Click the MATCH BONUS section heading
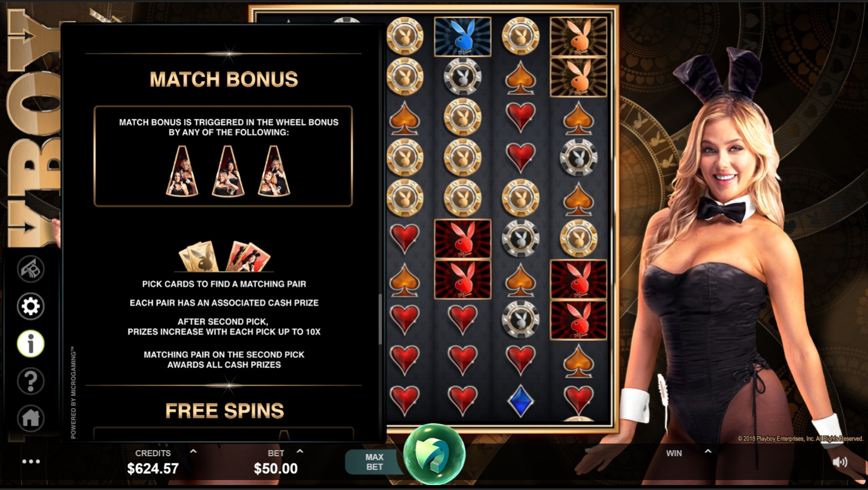The width and height of the screenshot is (868, 490). (224, 79)
